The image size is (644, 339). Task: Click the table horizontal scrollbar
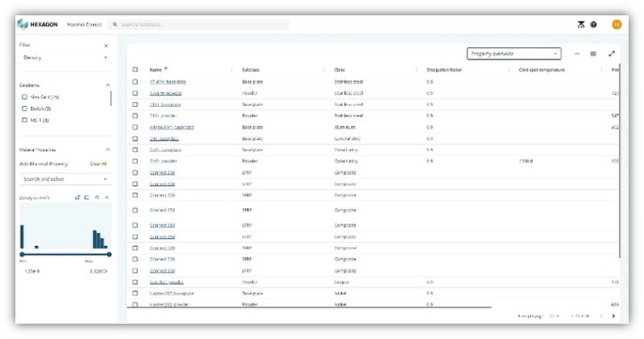click(x=309, y=307)
